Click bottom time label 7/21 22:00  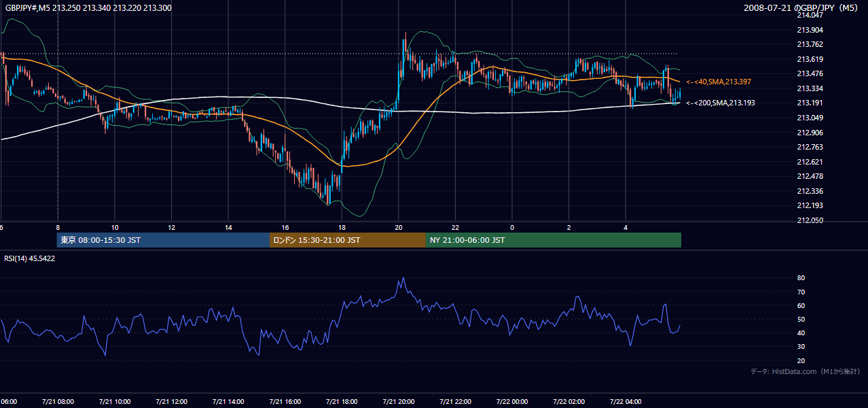(x=455, y=402)
